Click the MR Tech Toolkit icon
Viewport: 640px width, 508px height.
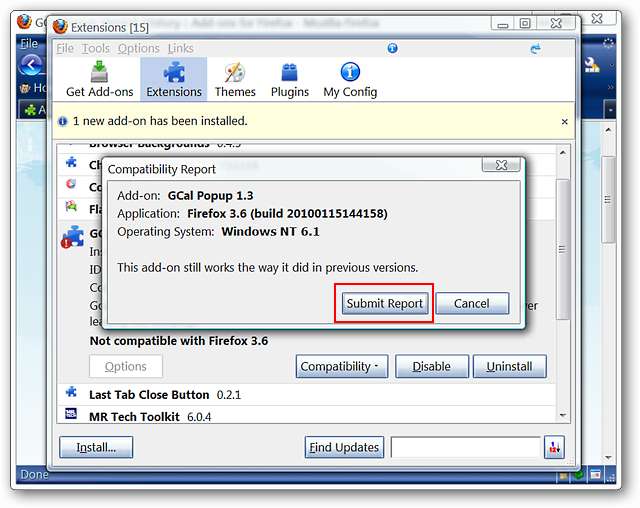71,414
